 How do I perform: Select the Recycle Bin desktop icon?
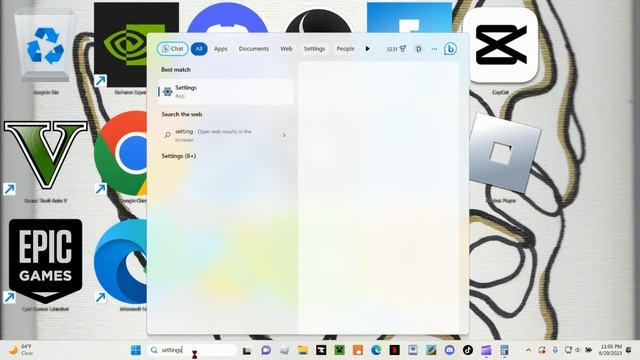click(x=45, y=51)
